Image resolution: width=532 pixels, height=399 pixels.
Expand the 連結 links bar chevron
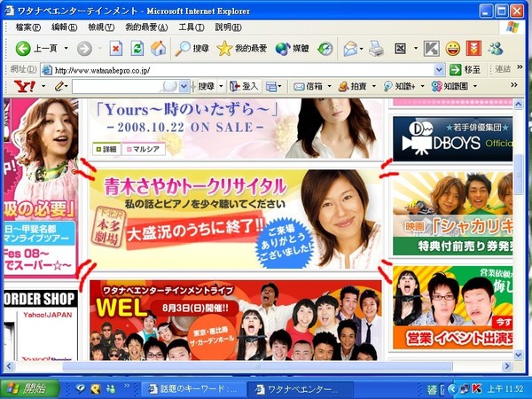520,67
